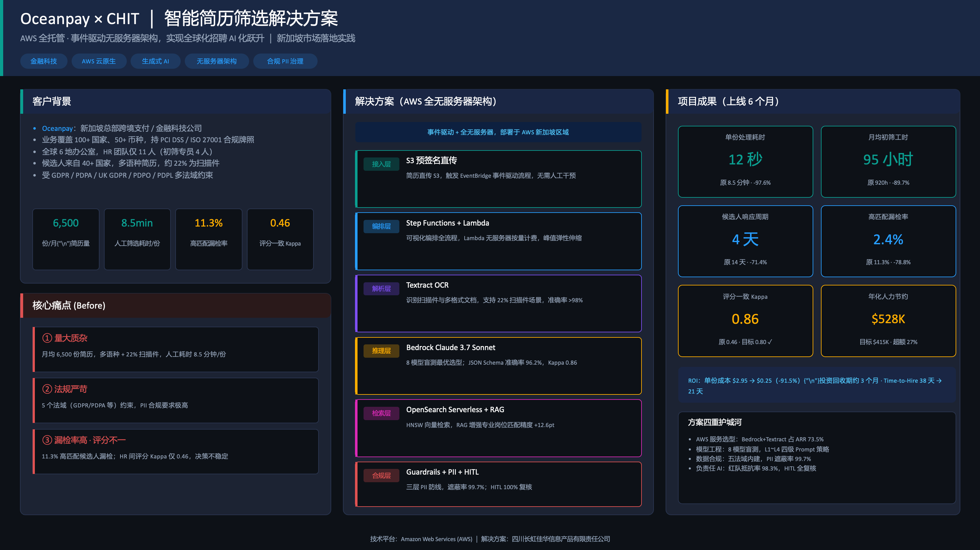Click the 方案四重护城河 heading
This screenshot has width=980, height=550.
[714, 422]
